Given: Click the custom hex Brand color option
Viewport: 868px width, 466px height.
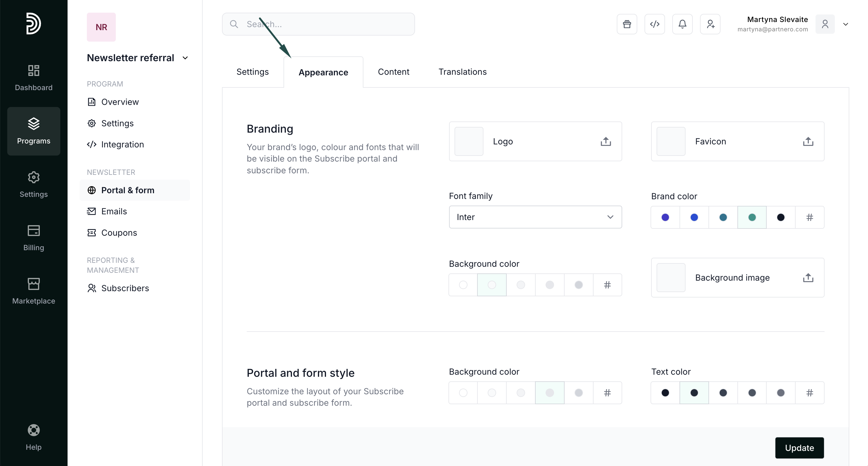Looking at the screenshot, I should click(809, 218).
